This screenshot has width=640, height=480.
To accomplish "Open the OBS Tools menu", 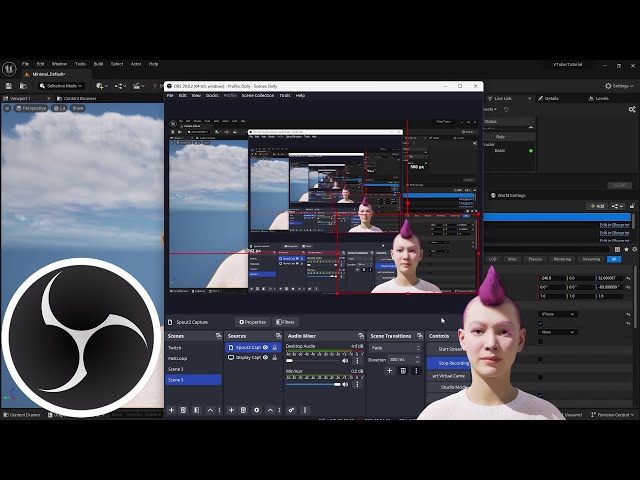I will point(285,96).
